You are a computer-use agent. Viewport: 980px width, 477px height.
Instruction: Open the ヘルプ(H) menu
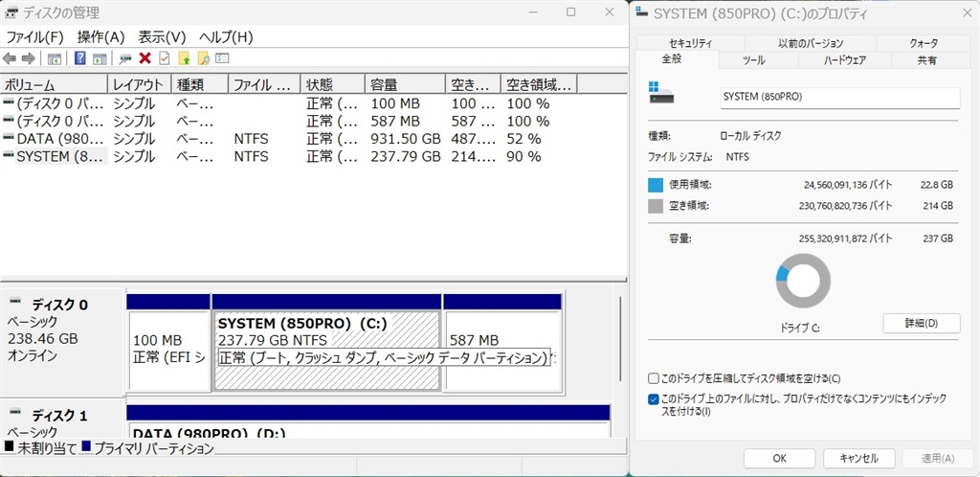(226, 37)
